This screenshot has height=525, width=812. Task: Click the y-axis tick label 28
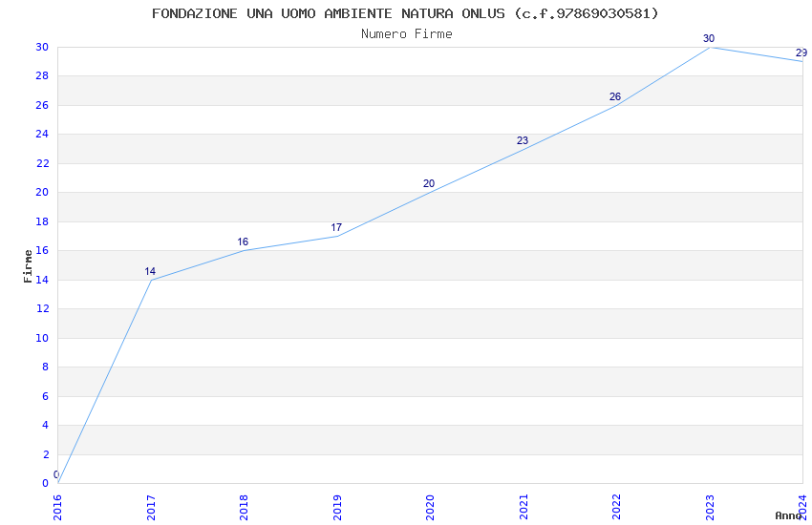42,75
